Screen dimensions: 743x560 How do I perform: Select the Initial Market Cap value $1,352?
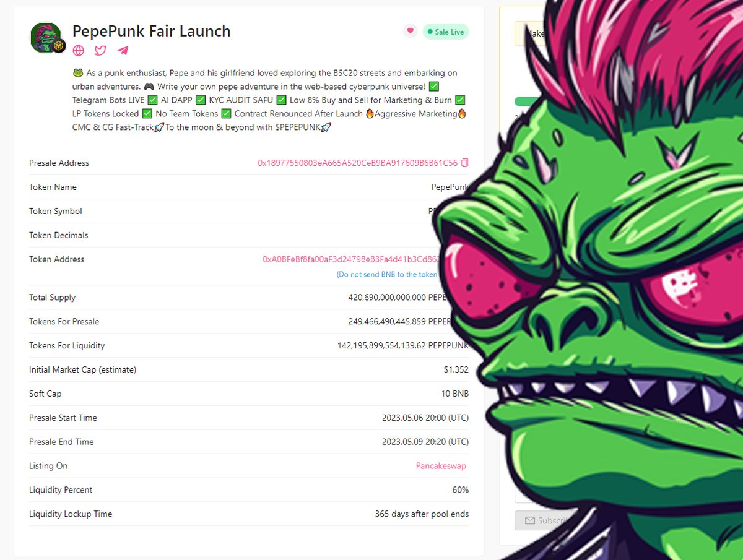(x=456, y=370)
